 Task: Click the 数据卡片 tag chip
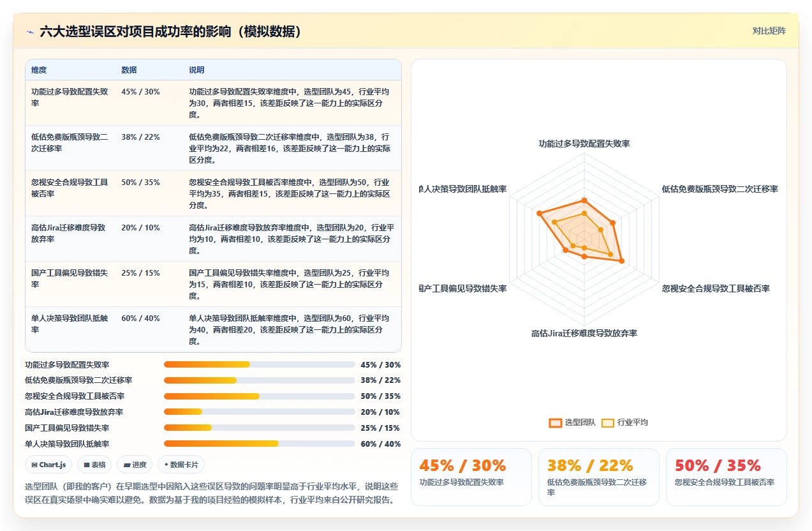pos(181,465)
